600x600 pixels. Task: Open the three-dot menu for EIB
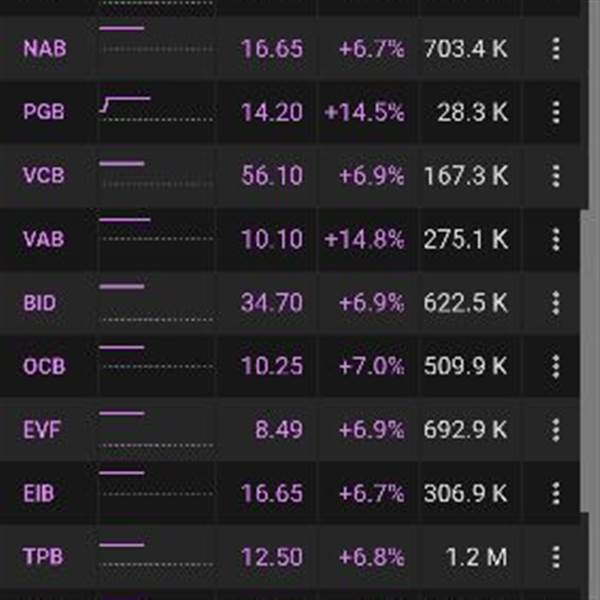(556, 493)
